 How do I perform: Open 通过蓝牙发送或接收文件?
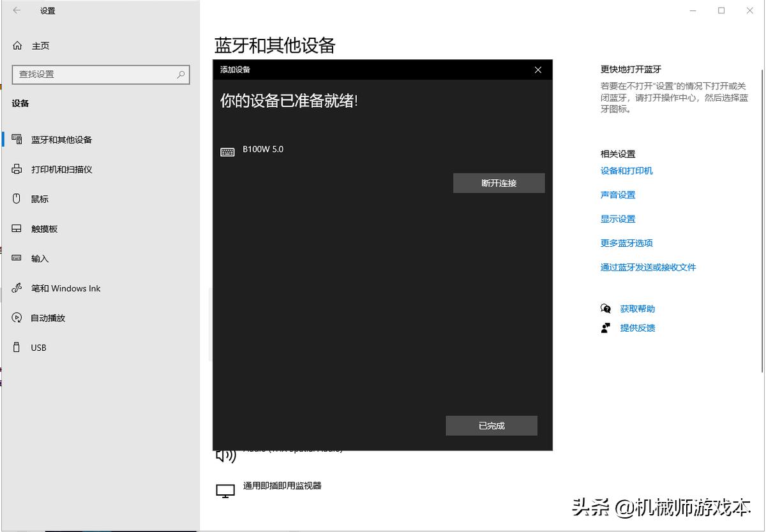(x=648, y=267)
